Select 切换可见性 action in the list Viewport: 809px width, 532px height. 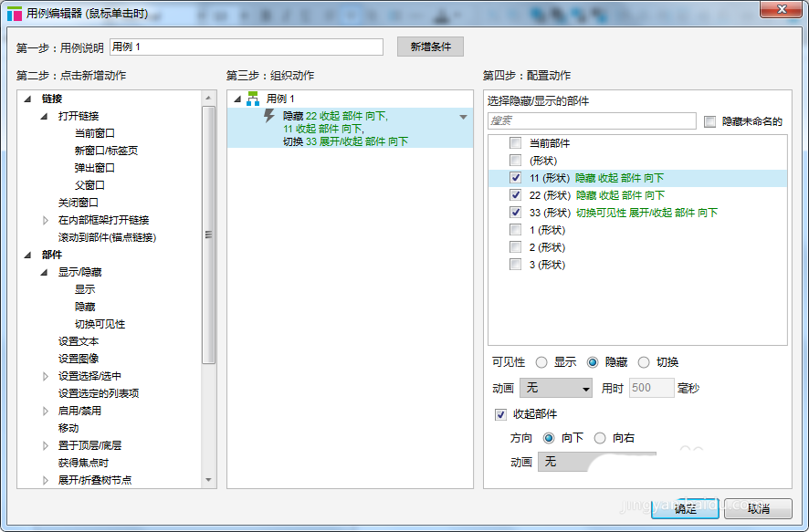tap(100, 324)
